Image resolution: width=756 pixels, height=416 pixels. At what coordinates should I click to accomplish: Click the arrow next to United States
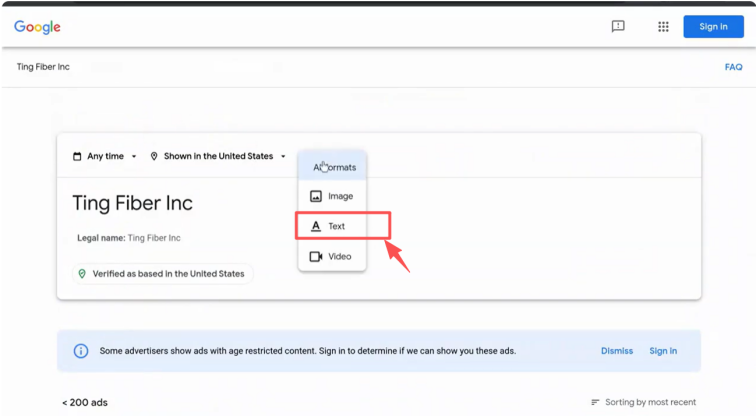pos(283,156)
